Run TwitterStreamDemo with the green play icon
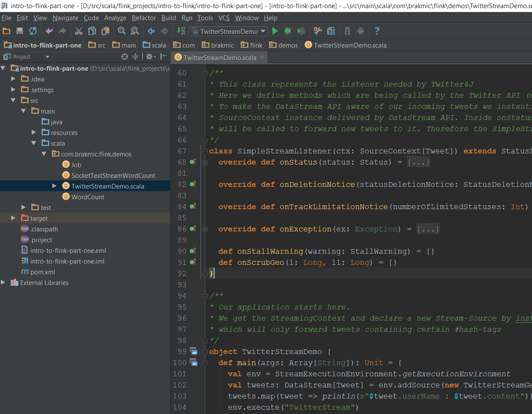Screen dimensions: 532x414 pyautogui.click(x=275, y=31)
